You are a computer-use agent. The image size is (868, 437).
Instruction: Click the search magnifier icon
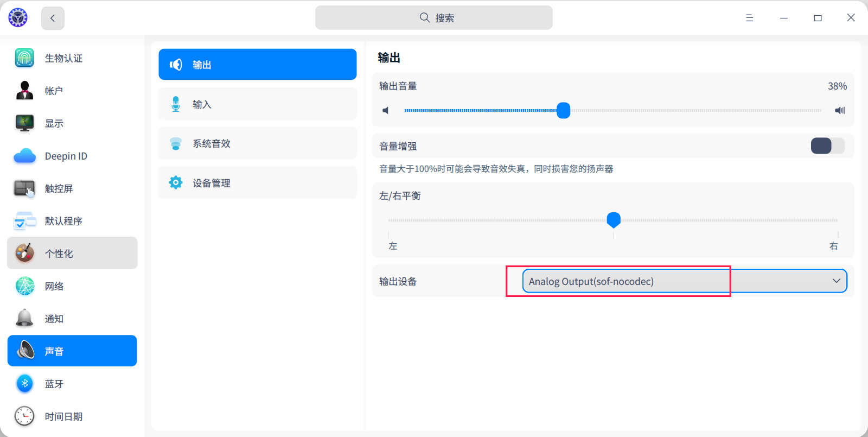click(425, 17)
